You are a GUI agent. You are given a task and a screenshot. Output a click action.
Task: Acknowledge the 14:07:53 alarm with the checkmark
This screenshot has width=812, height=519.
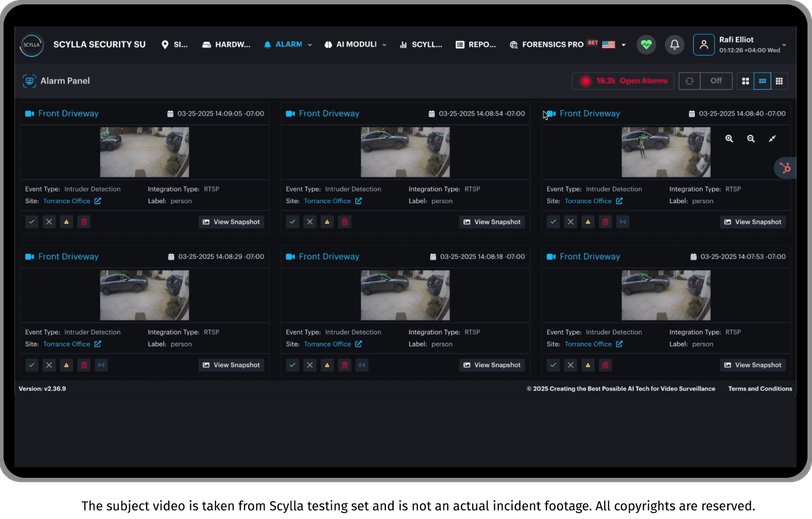tap(553, 365)
